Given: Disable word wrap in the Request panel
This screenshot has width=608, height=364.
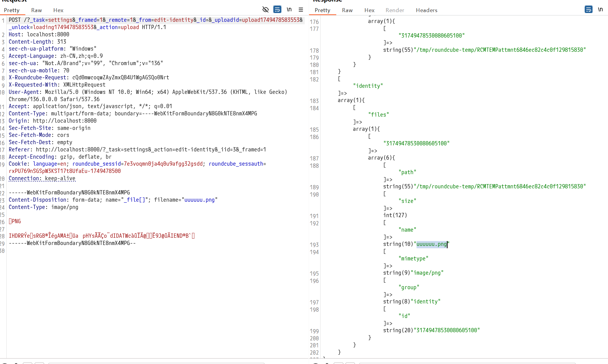Looking at the screenshot, I should click(277, 9).
